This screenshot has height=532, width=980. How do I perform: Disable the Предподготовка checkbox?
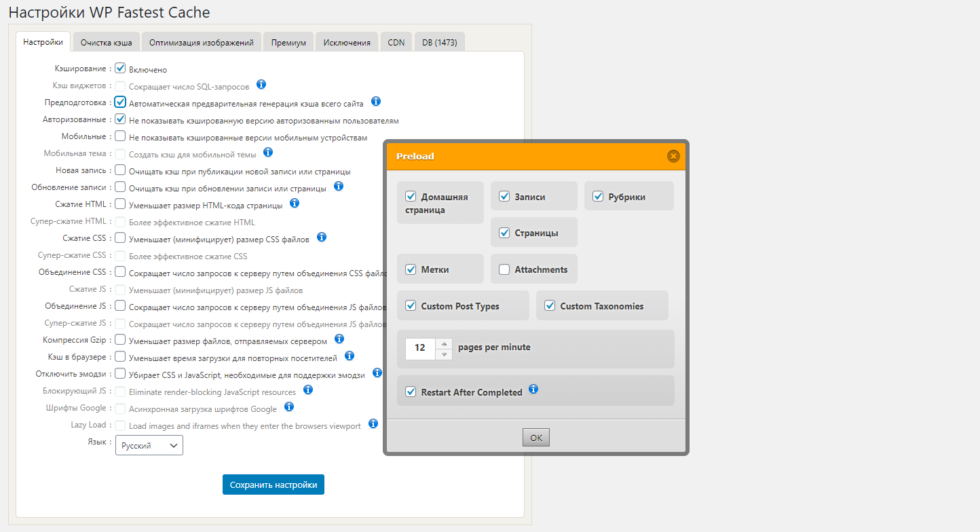coord(120,102)
